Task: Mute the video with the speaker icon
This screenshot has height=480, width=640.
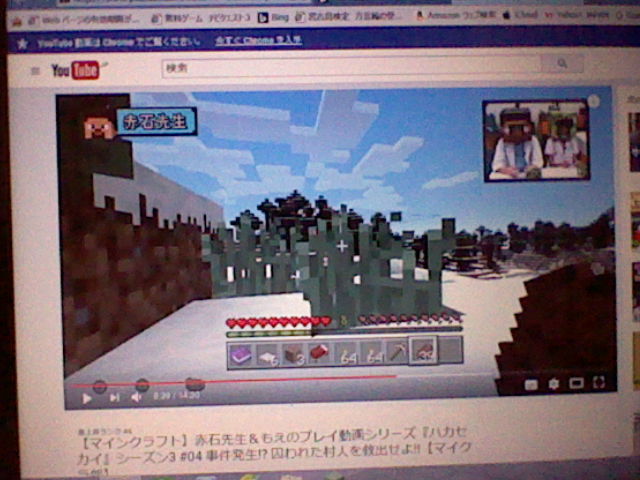Action: [136, 397]
